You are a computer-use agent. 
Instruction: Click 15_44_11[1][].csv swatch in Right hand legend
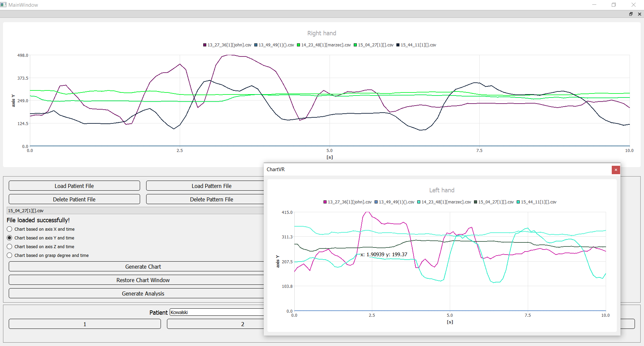398,45
